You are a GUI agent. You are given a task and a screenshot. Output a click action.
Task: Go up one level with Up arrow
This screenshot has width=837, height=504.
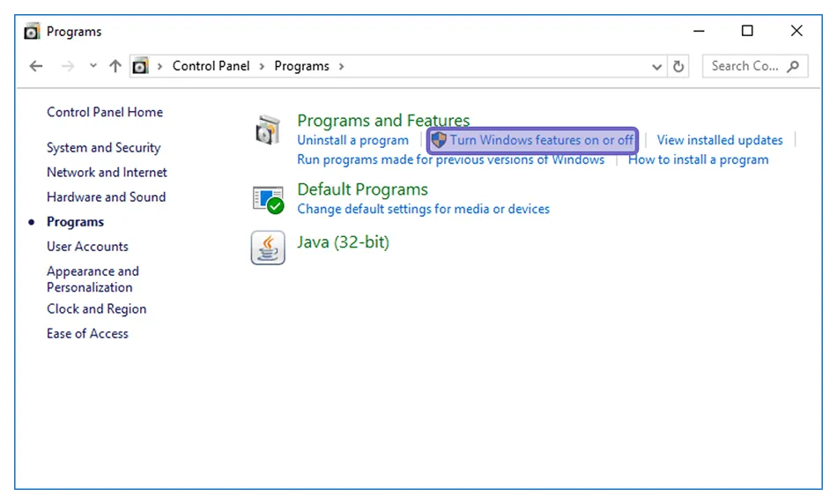[115, 66]
